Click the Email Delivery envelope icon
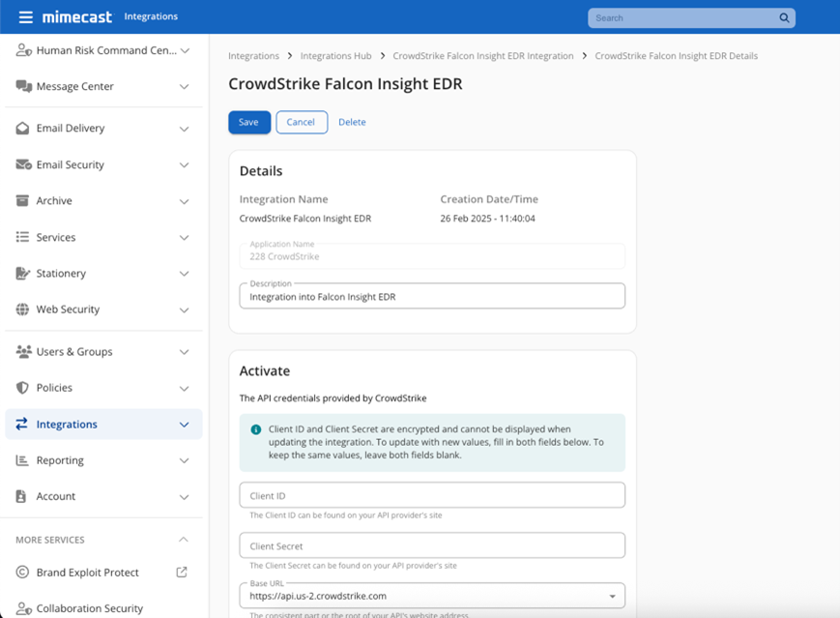Image resolution: width=840 pixels, height=618 pixels. pyautogui.click(x=22, y=128)
